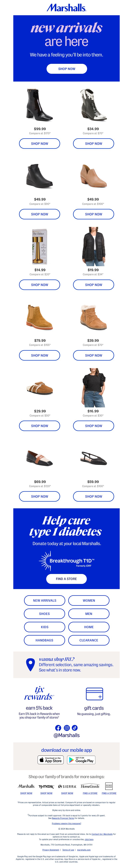Tap the Get it on Google Play badge
Image resolution: width=133 pixels, height=868 pixels.
pos(81,760)
